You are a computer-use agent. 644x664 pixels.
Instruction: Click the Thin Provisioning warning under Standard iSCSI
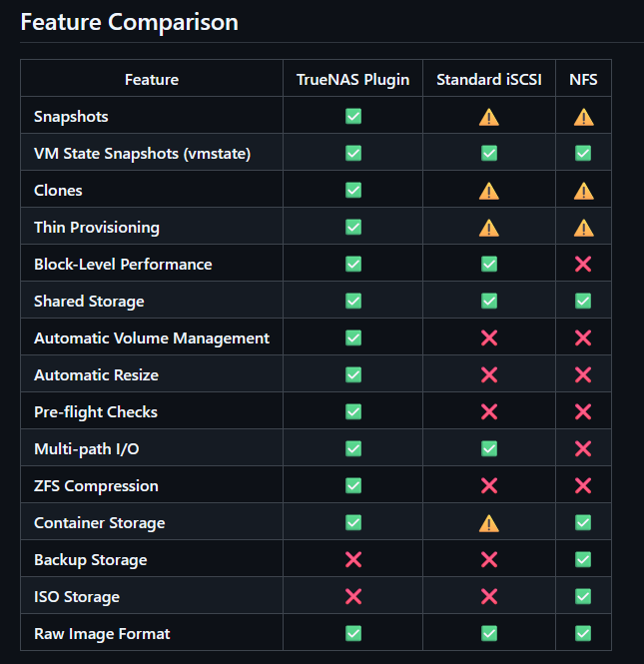click(488, 228)
